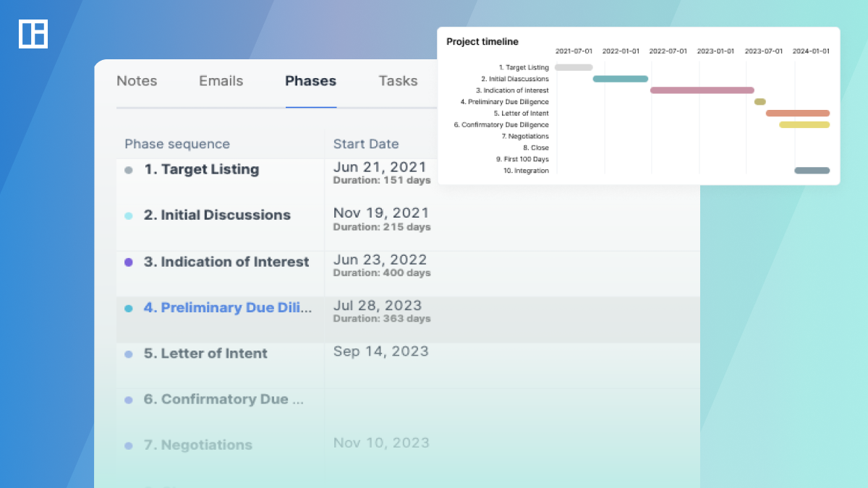
Task: Open the Emails tab
Action: (x=221, y=81)
